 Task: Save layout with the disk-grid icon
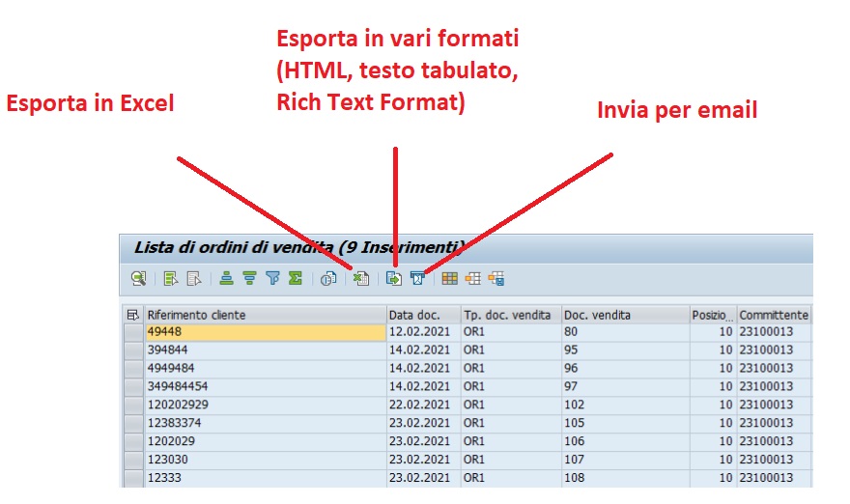496,279
